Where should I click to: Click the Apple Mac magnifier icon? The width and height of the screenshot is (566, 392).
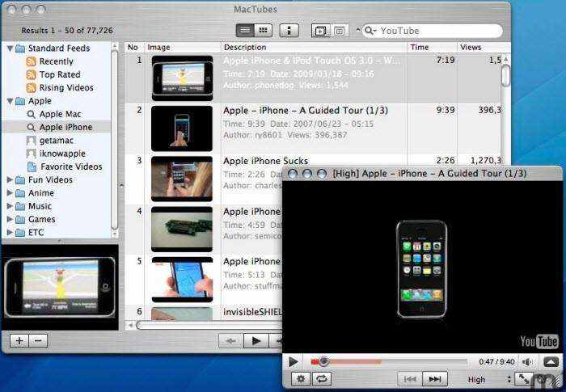(31, 115)
